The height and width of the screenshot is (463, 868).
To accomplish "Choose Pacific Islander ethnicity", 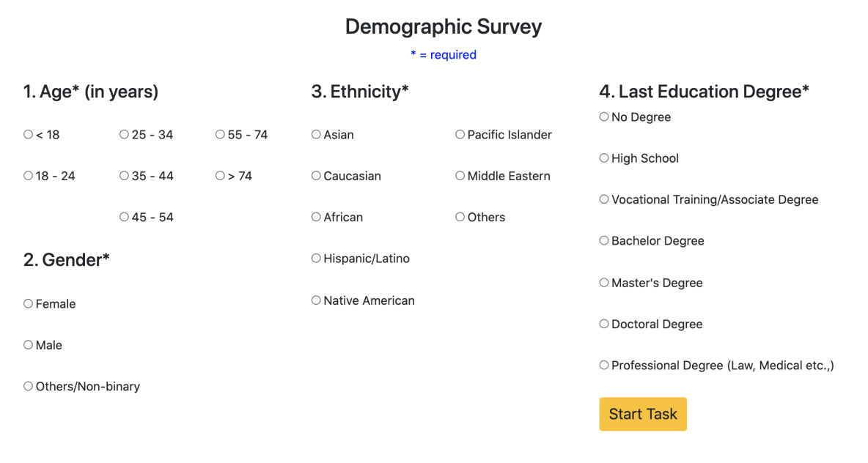I will click(460, 135).
